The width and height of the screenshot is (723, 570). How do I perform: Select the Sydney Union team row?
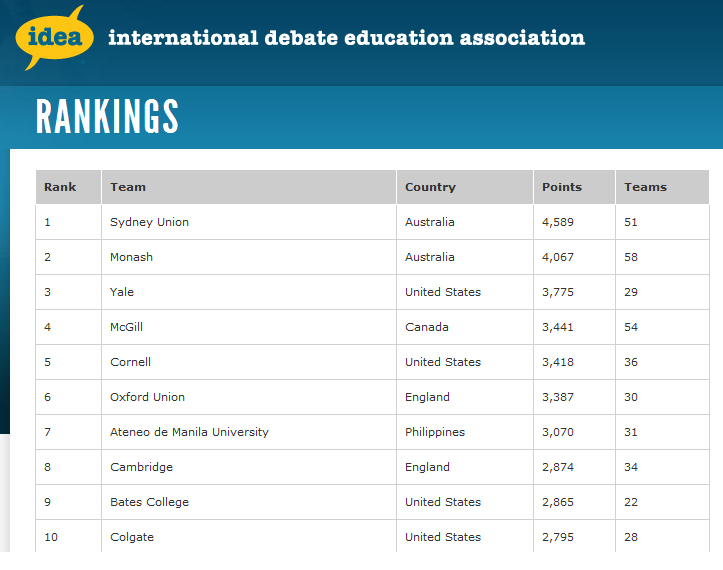point(149,222)
